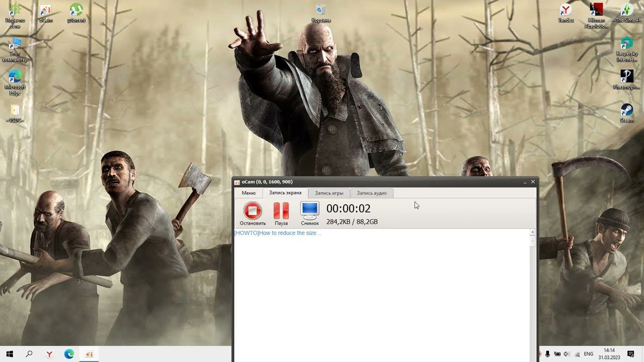Select the Steam desktop shortcut

(x=627, y=113)
